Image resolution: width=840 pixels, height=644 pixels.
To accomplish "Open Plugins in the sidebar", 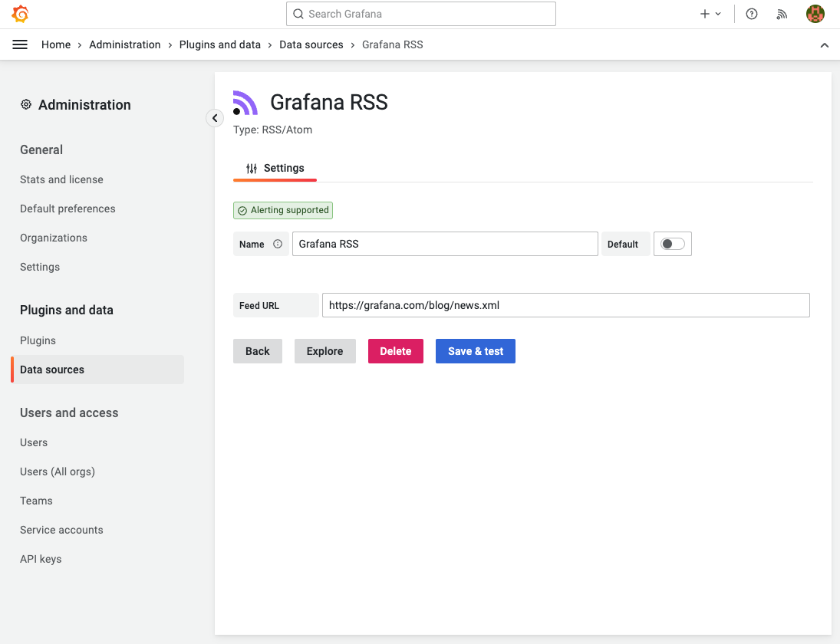I will (38, 340).
